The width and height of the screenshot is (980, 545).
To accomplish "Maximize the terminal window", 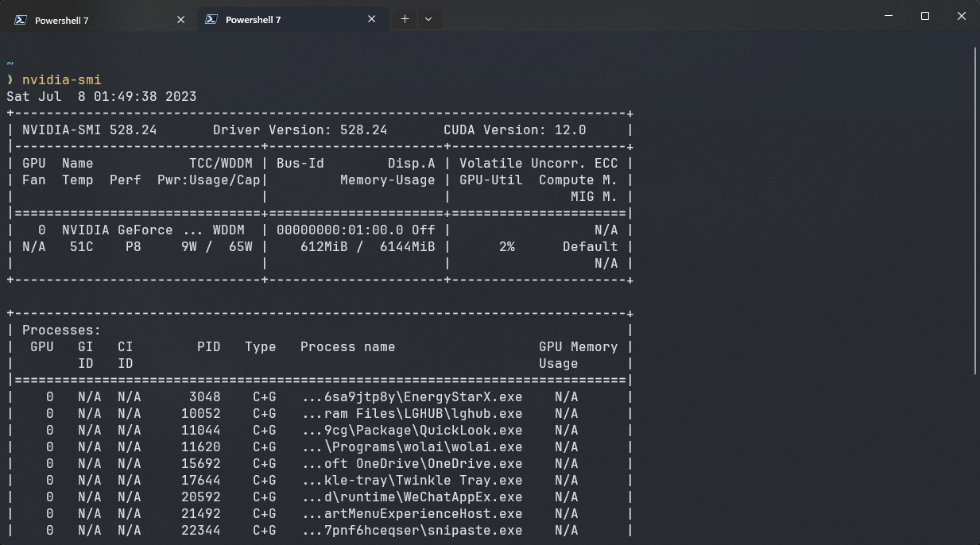I will pyautogui.click(x=924, y=17).
